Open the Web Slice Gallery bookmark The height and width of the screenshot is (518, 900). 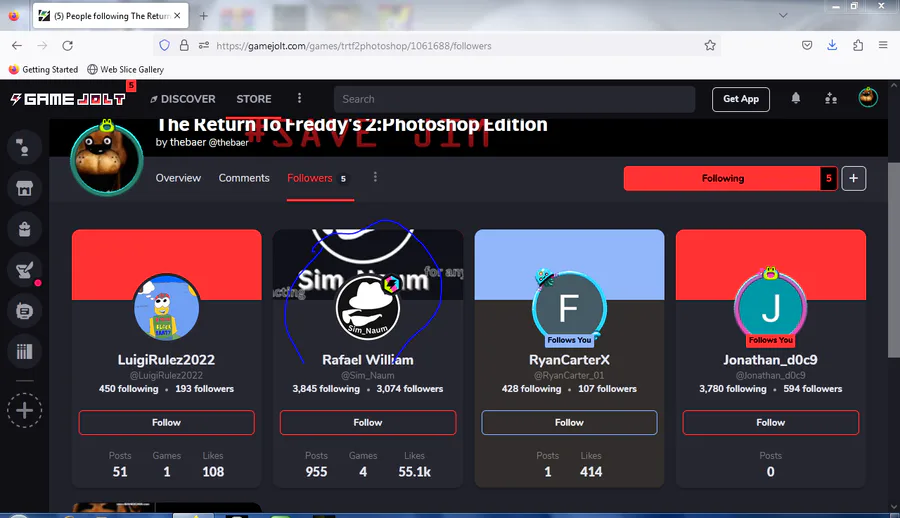click(126, 69)
